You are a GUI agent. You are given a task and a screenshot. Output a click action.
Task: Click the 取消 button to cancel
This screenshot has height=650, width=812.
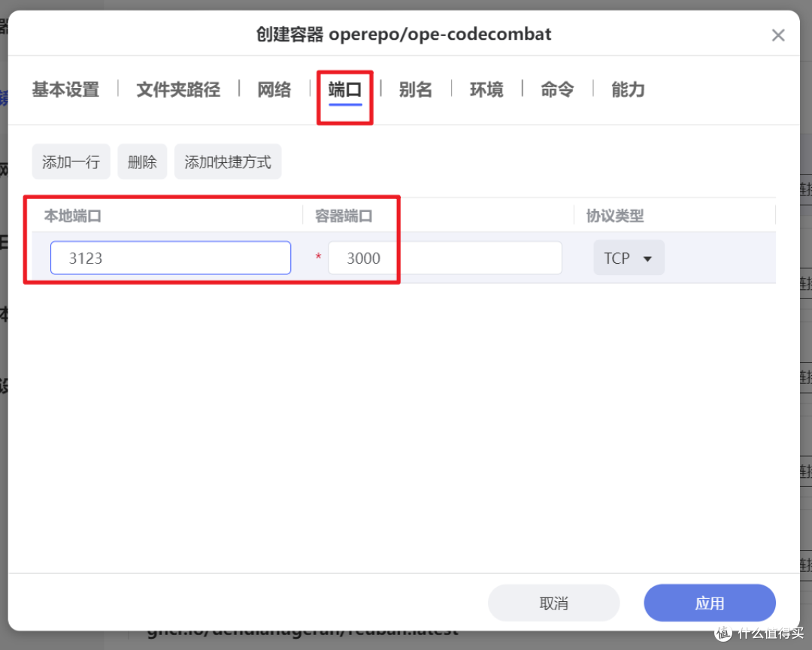pos(553,603)
